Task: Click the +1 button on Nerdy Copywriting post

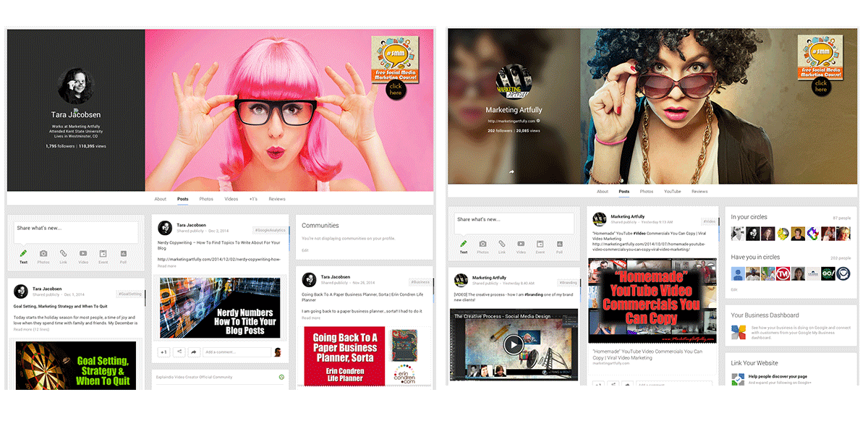Action: [x=163, y=352]
